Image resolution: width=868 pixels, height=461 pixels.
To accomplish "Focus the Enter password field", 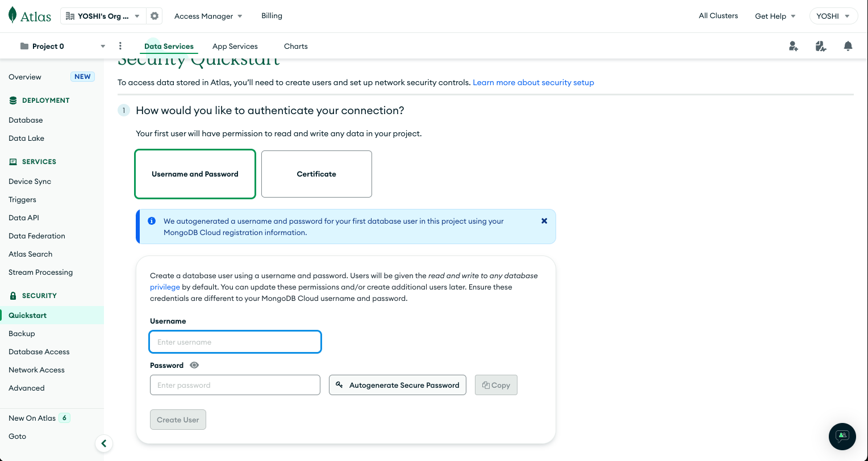I will pyautogui.click(x=235, y=385).
